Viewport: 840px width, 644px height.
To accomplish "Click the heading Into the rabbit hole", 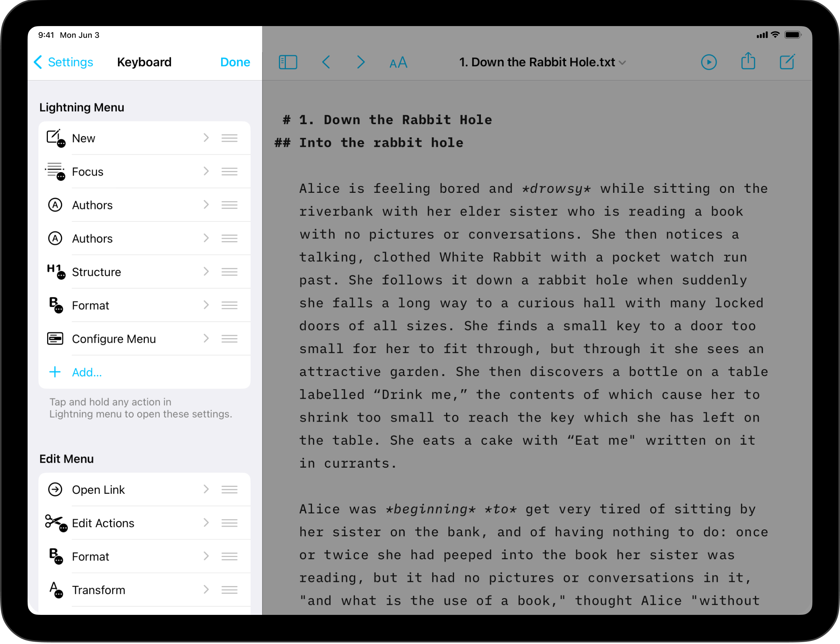I will (x=381, y=143).
